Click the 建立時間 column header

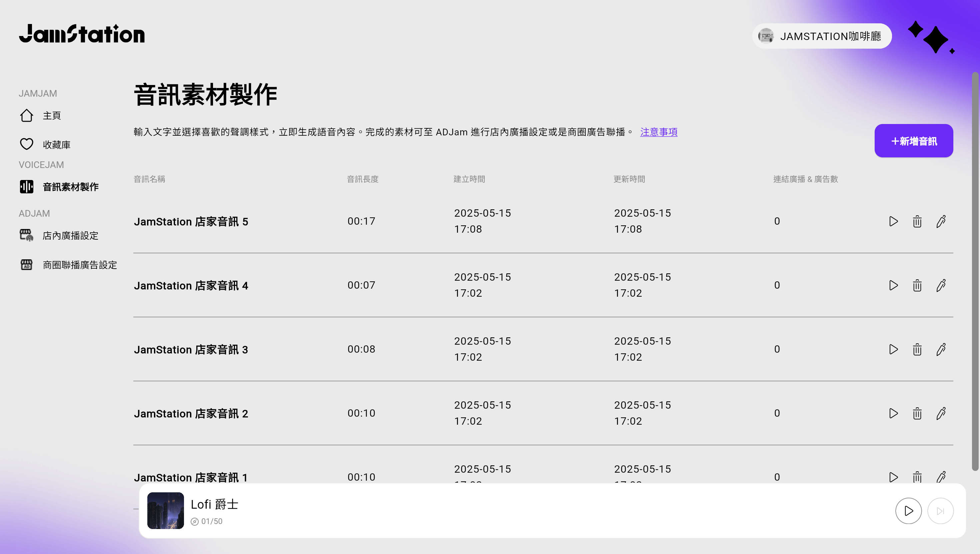tap(469, 179)
